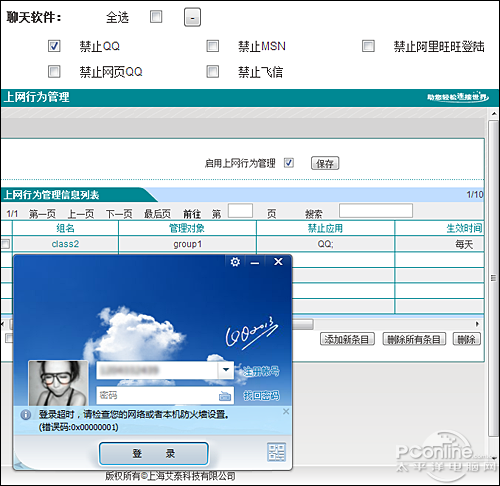Focus the QQ account number field
Viewport: 500px width, 486px height.
[157, 370]
